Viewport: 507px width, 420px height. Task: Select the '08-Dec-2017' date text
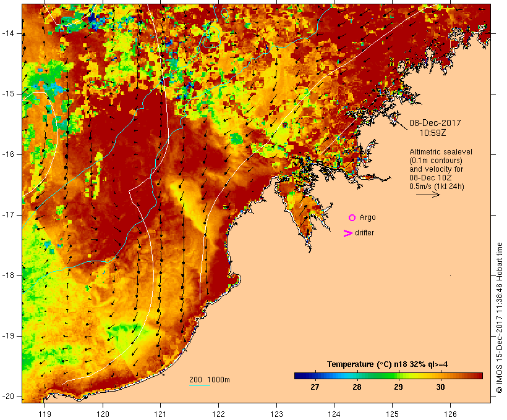435,123
